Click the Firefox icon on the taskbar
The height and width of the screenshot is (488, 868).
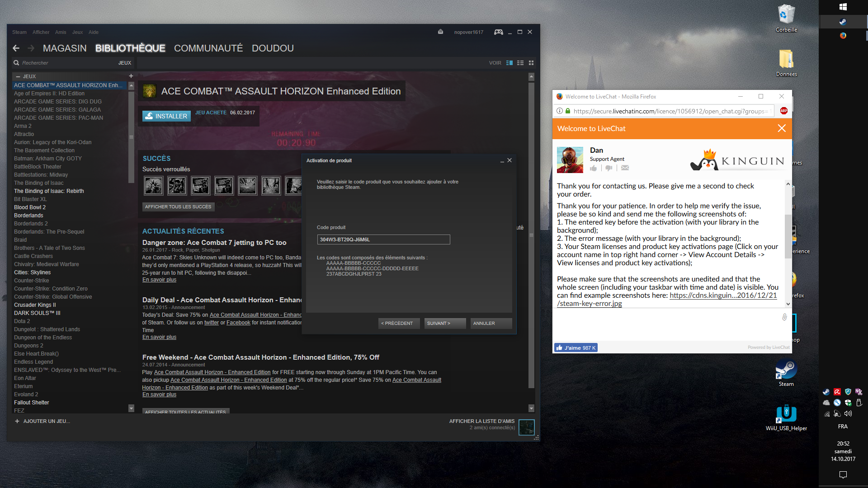coord(843,36)
